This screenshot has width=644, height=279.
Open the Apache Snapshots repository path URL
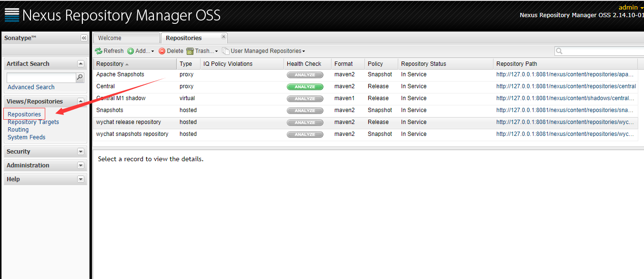[x=565, y=74]
